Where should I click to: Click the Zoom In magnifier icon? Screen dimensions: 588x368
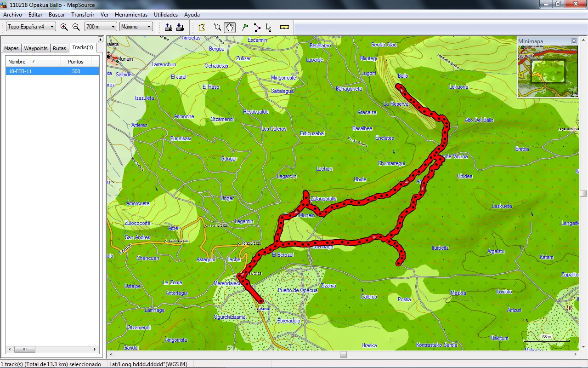64,27
